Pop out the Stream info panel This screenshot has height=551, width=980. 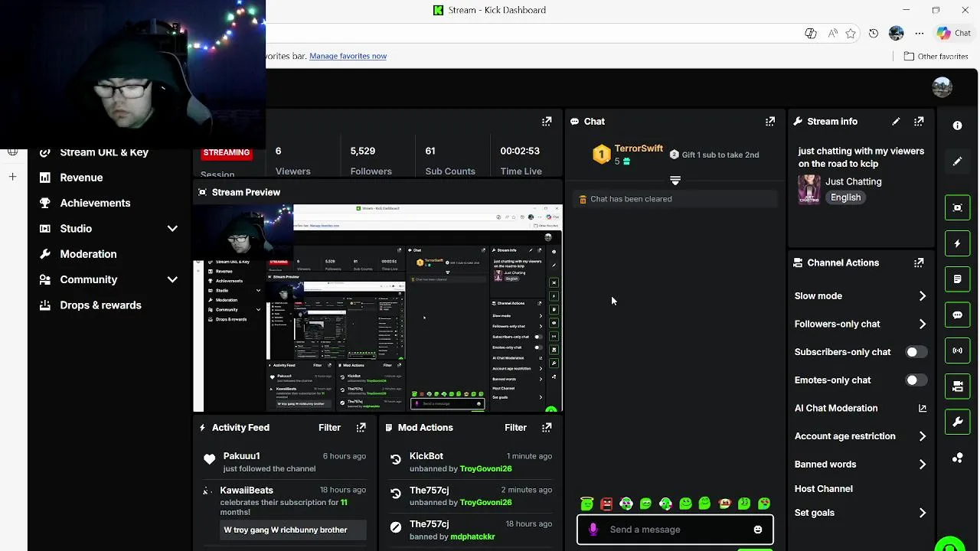point(919,122)
